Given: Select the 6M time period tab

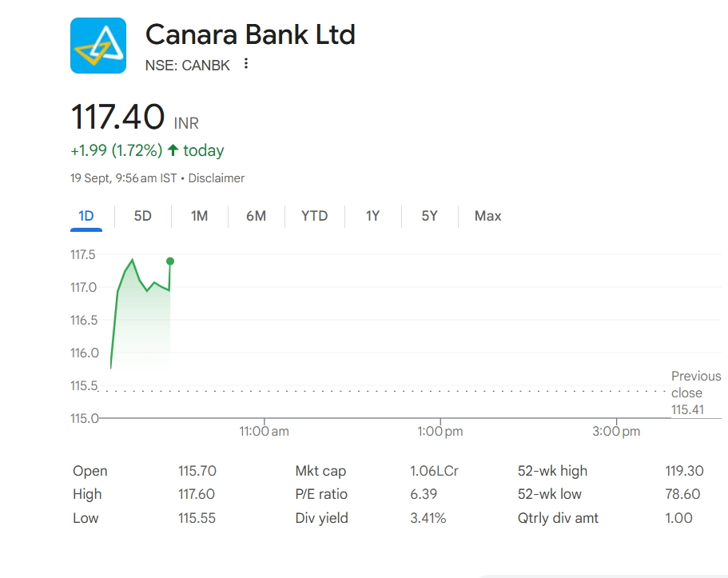Looking at the screenshot, I should pyautogui.click(x=256, y=216).
